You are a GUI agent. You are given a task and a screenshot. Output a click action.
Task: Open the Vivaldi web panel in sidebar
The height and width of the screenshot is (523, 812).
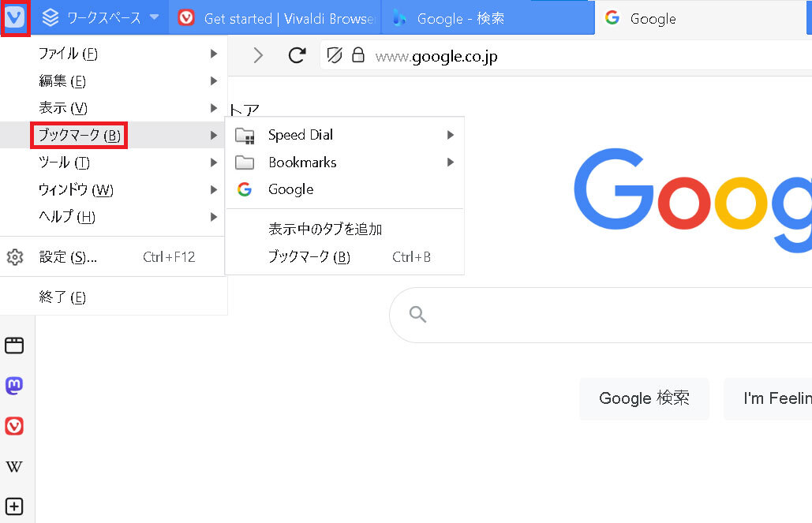coord(14,427)
